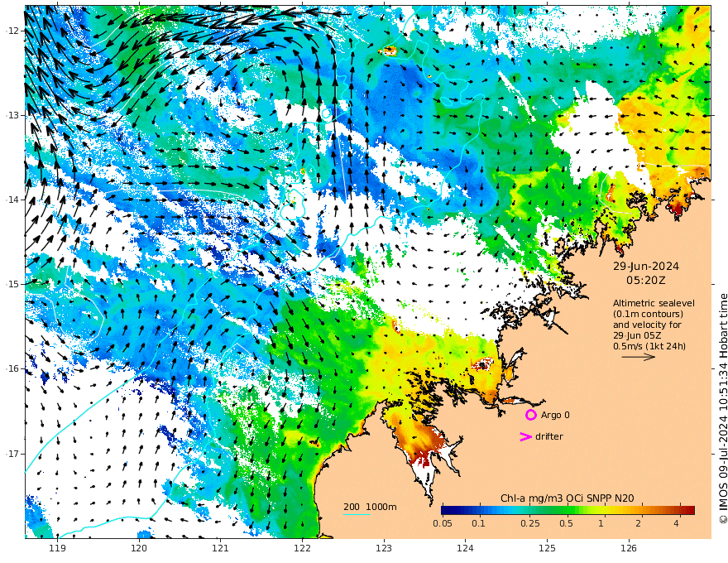Click the 'and velocity for' caption line
The image size is (728, 563).
[647, 325]
